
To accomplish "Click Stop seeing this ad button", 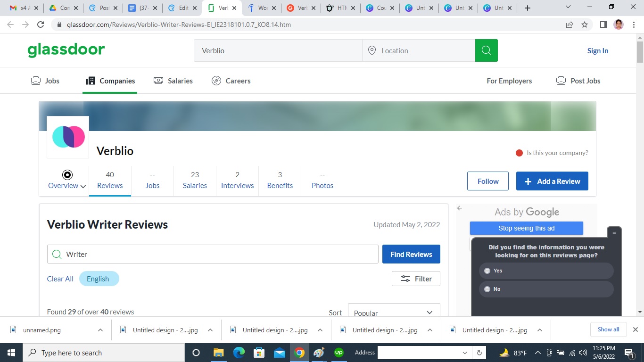I will click(527, 228).
